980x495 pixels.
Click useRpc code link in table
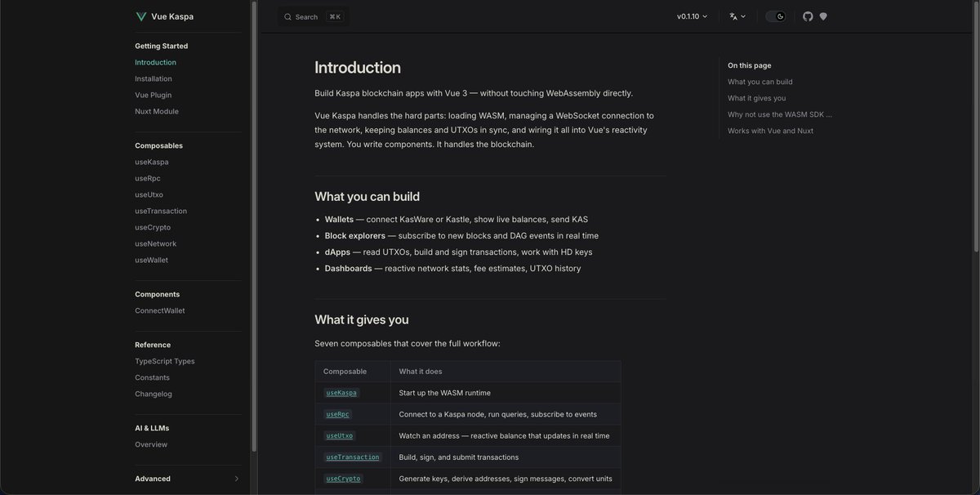click(x=337, y=414)
